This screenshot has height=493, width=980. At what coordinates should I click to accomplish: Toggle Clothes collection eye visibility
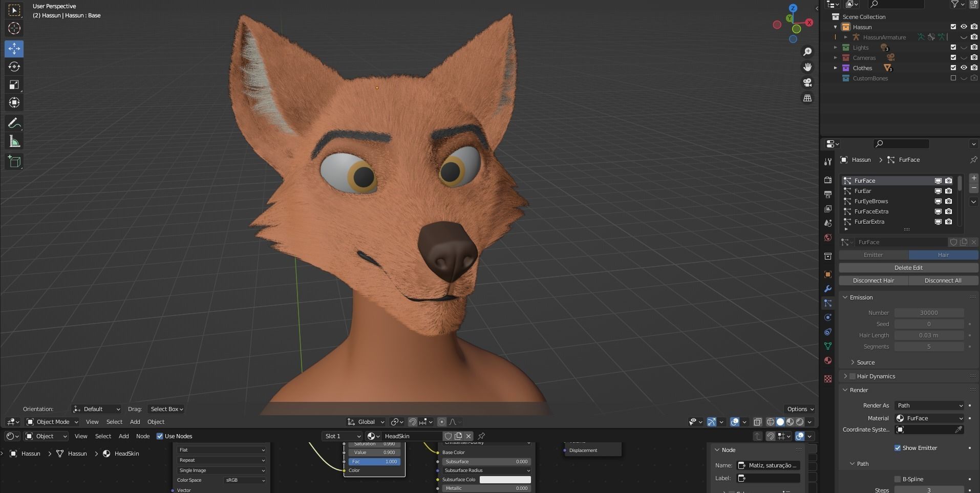click(x=964, y=68)
